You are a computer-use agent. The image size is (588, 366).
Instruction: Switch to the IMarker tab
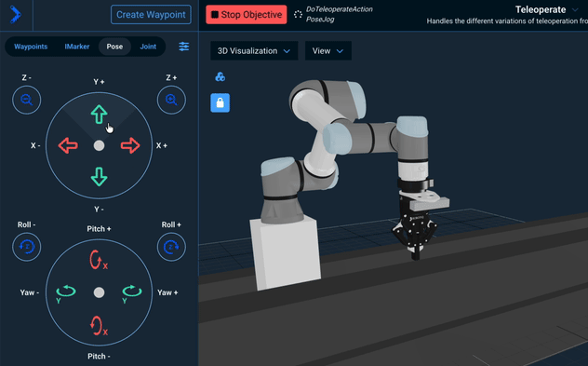(77, 47)
